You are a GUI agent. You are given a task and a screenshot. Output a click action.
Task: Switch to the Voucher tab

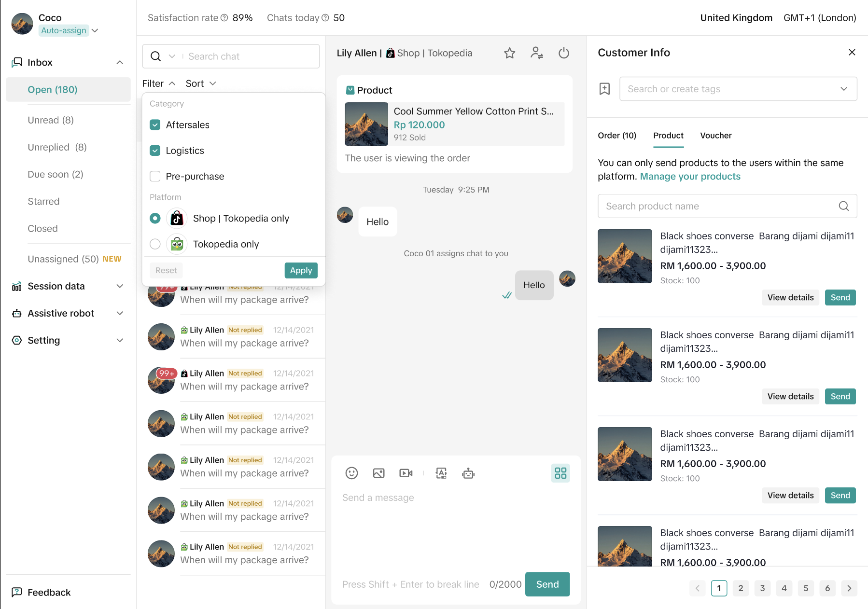(716, 136)
